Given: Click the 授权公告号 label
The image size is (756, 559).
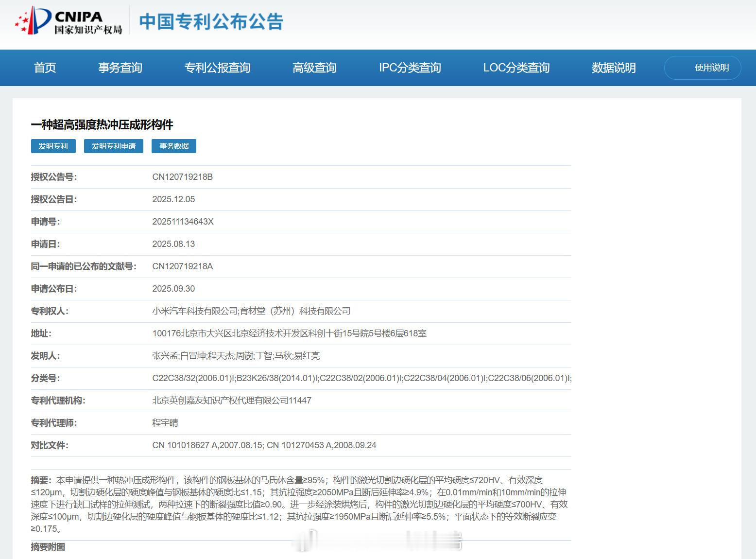Looking at the screenshot, I should click(54, 177).
